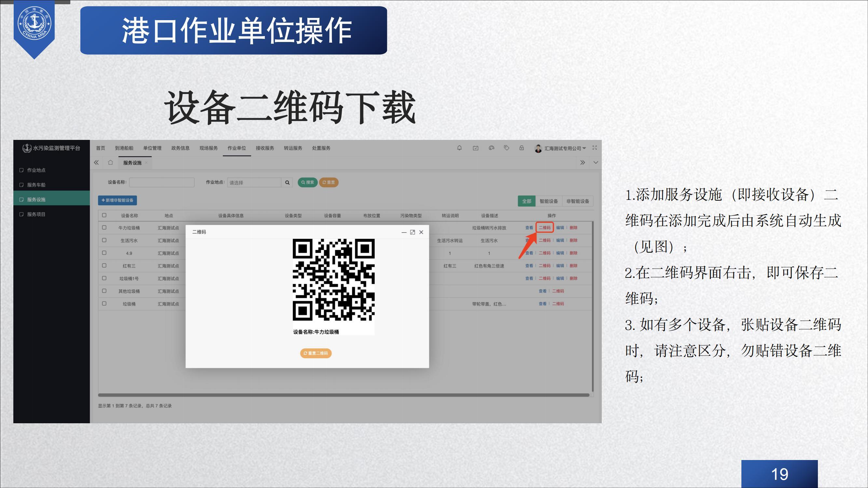This screenshot has height=488, width=868.
Task: Click double right arrow to move tabs forward
Action: pos(583,163)
